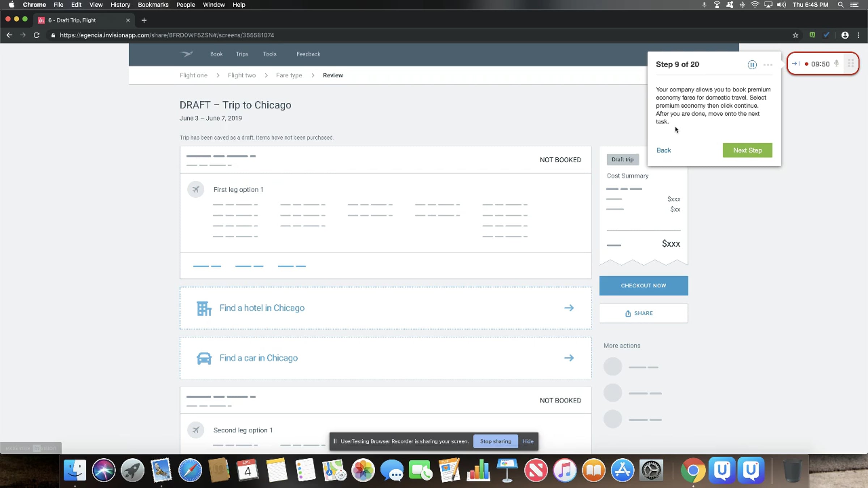
Task: Click Stop sharing in recorder bar
Action: [x=495, y=441]
